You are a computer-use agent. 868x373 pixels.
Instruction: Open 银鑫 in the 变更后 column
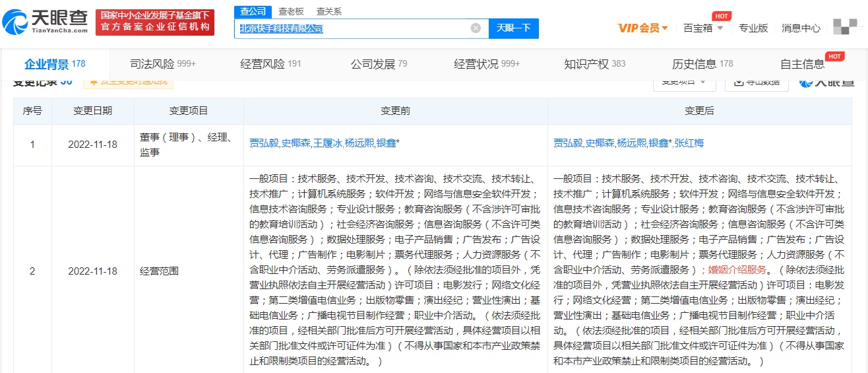(x=659, y=143)
